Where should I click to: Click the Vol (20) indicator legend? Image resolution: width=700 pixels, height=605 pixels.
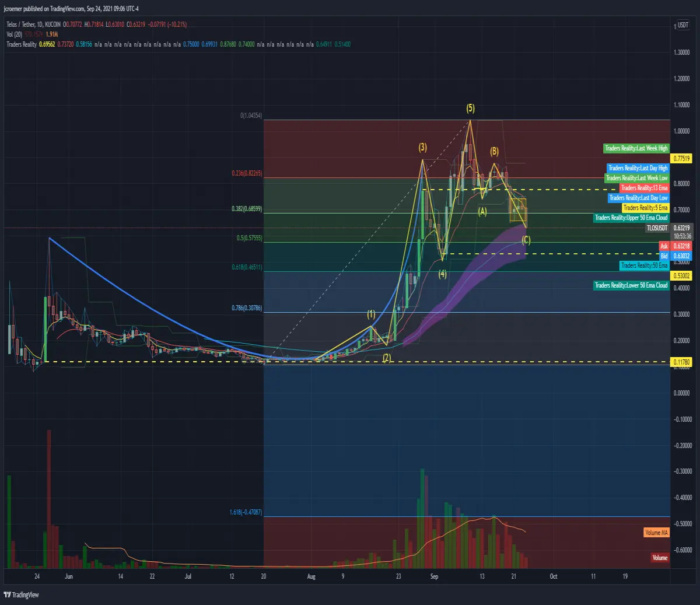(x=14, y=34)
